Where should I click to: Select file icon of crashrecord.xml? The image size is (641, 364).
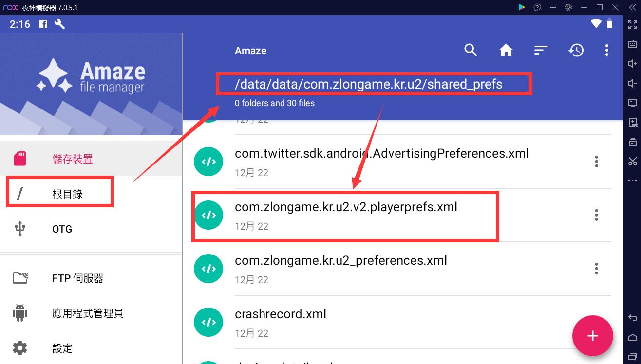point(208,322)
